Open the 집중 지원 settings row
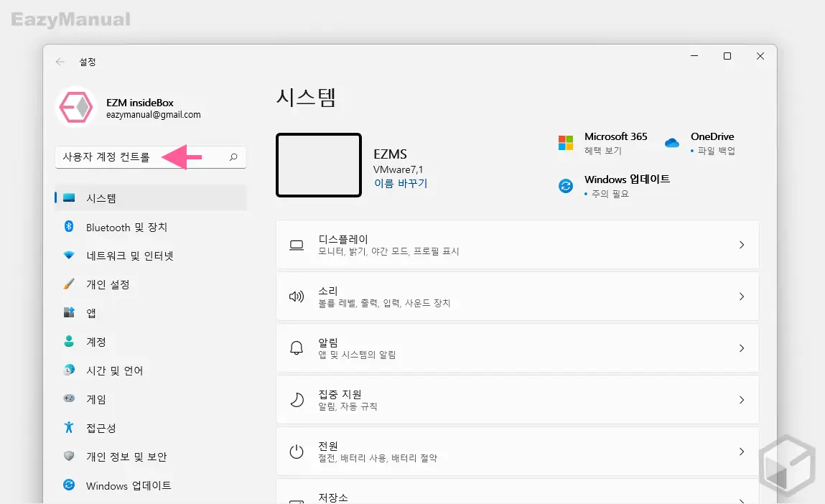 point(517,400)
